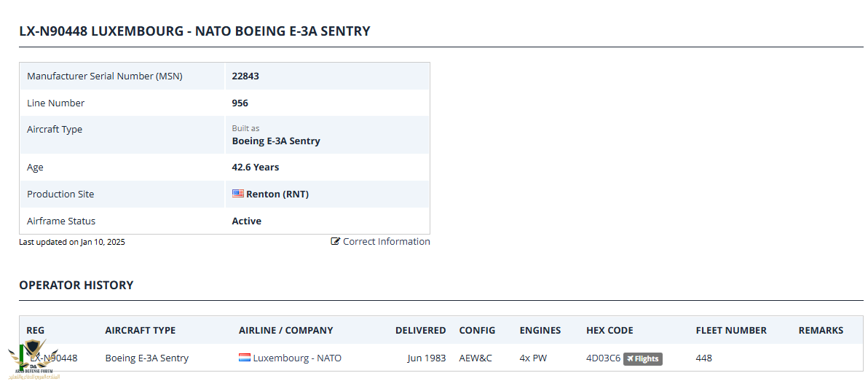Click the AIRLINE / COMPANY column header
Image resolution: width=868 pixels, height=381 pixels.
[285, 331]
